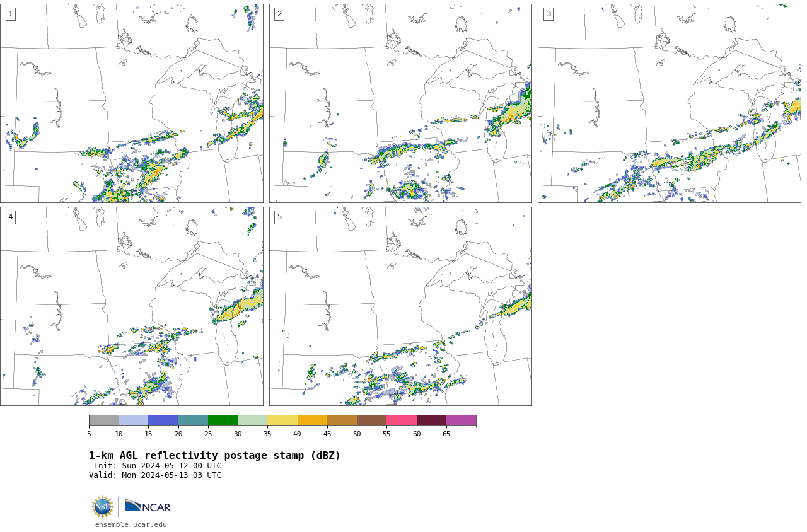Click the tan-brown 45-50 dBZ swatch

point(342,420)
